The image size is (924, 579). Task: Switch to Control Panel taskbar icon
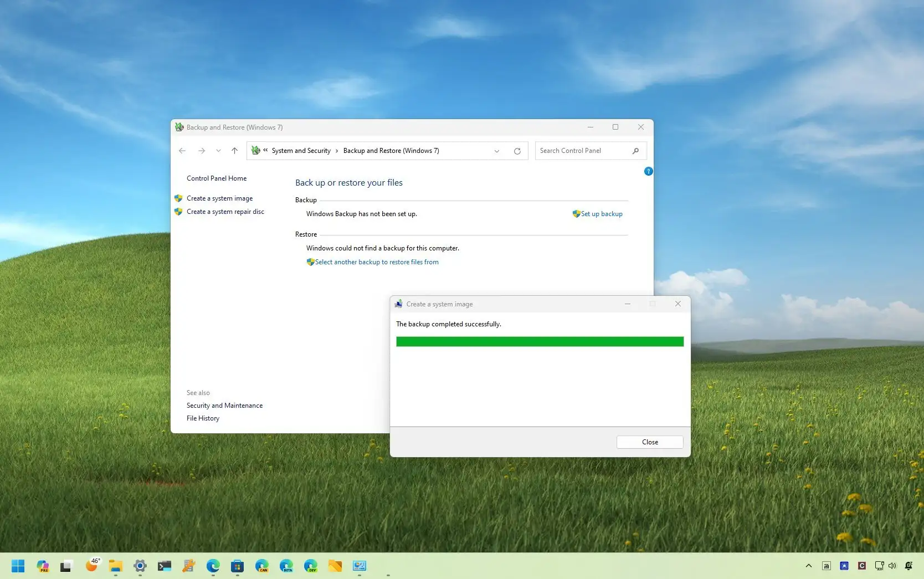coord(360,566)
